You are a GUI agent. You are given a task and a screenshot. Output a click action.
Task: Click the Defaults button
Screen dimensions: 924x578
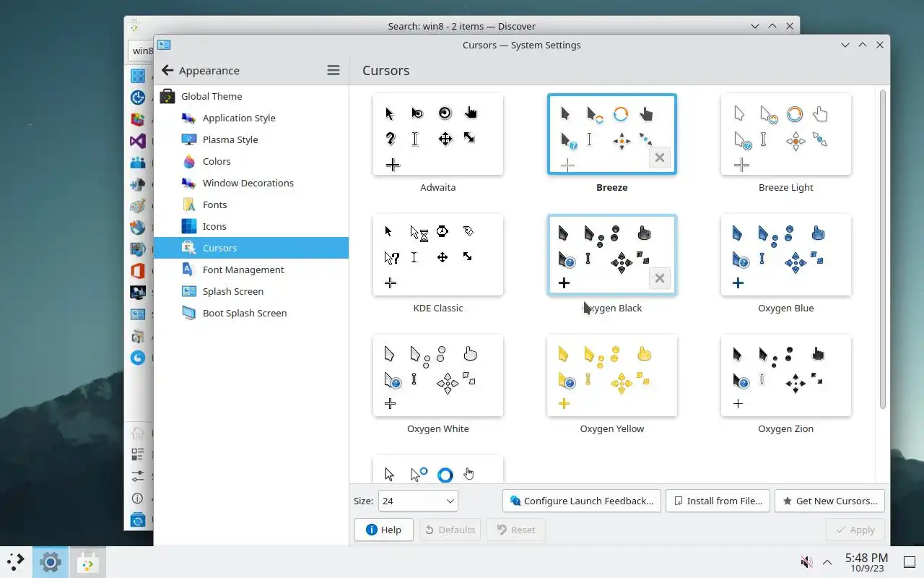(x=450, y=530)
